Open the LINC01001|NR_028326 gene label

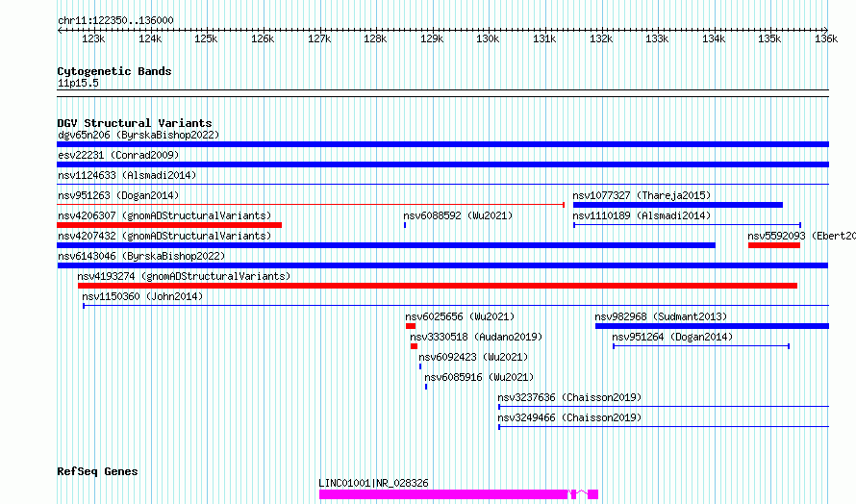pos(373,483)
